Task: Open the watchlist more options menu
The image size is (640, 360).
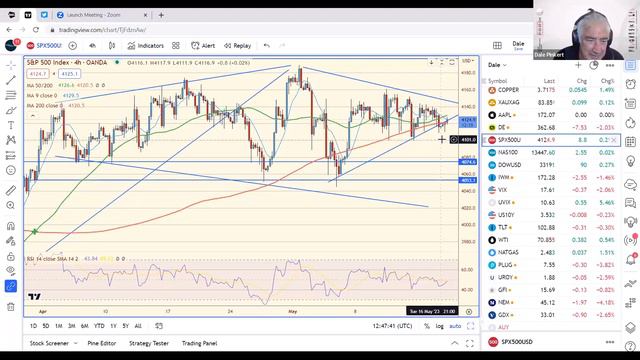Action: pos(610,65)
